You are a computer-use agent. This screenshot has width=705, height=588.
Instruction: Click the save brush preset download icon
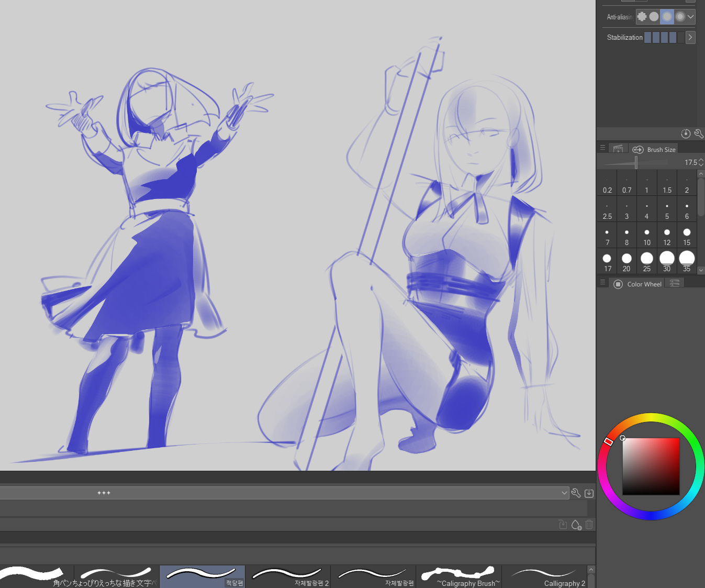tap(589, 493)
